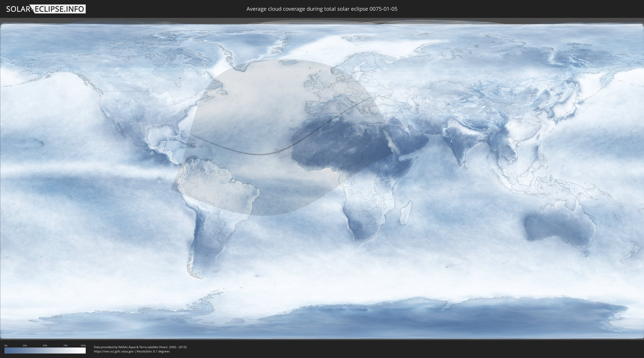This screenshot has width=644, height=358.
Task: Click the map title text 'Average cloud coverage during total solar eclipse 0075-01-05'
Action: (322, 9)
